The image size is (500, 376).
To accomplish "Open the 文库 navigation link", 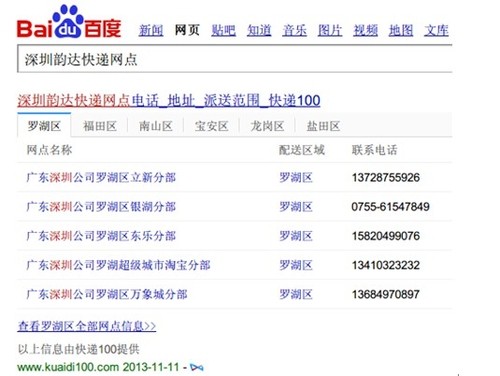I will click(x=436, y=30).
